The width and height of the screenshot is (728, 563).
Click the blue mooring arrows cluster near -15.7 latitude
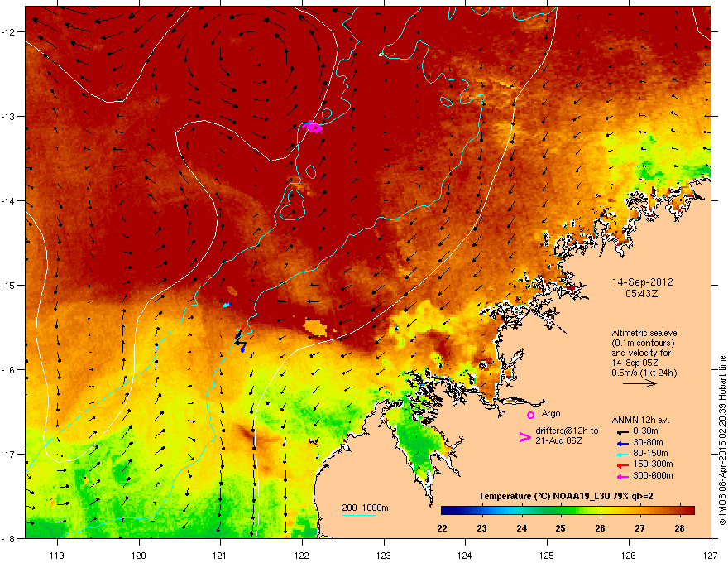click(240, 339)
